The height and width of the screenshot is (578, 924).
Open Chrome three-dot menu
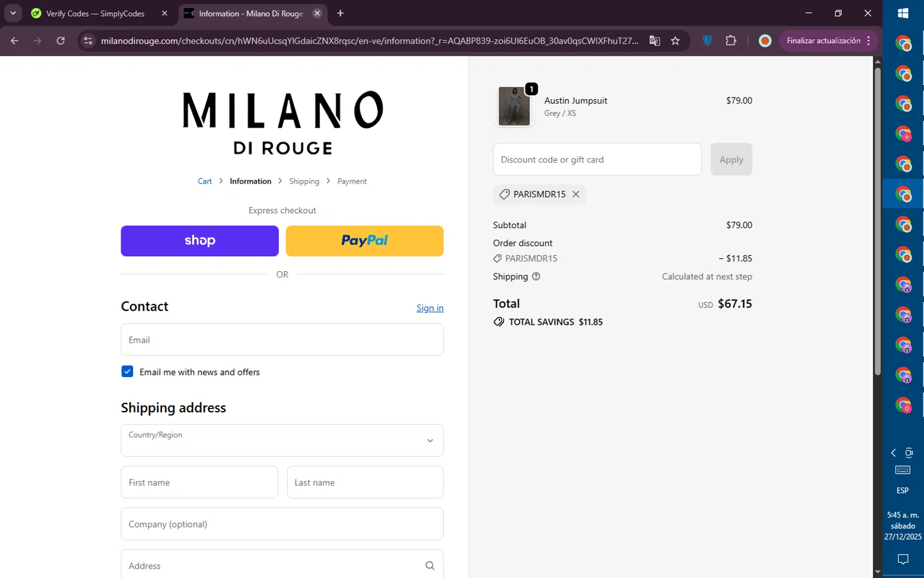tap(869, 41)
